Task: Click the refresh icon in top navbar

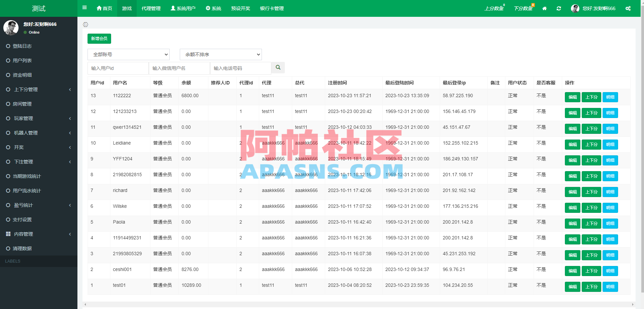Action: coord(559,8)
